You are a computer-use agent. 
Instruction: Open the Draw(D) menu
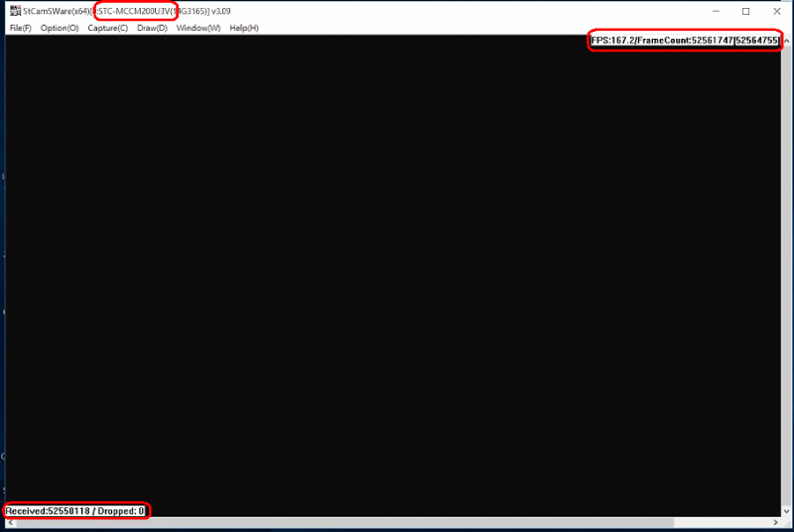[152, 28]
